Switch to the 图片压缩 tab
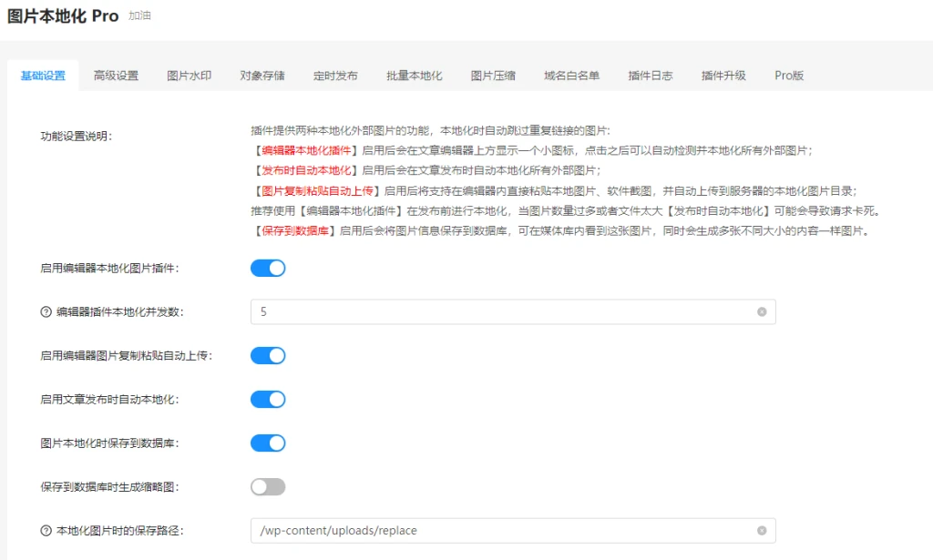Image resolution: width=933 pixels, height=560 pixels. tap(493, 76)
